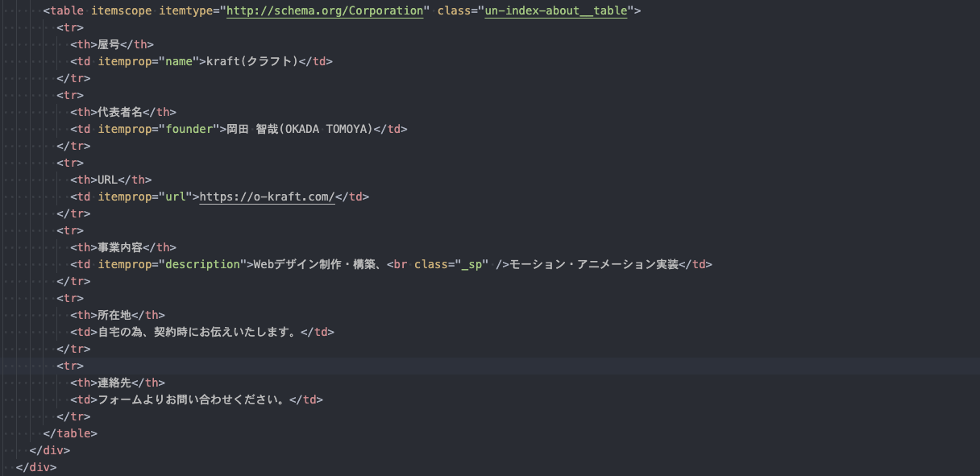Screen dimensions: 980x476
Task: Place cursor in the 屋号 table header
Action: point(108,45)
